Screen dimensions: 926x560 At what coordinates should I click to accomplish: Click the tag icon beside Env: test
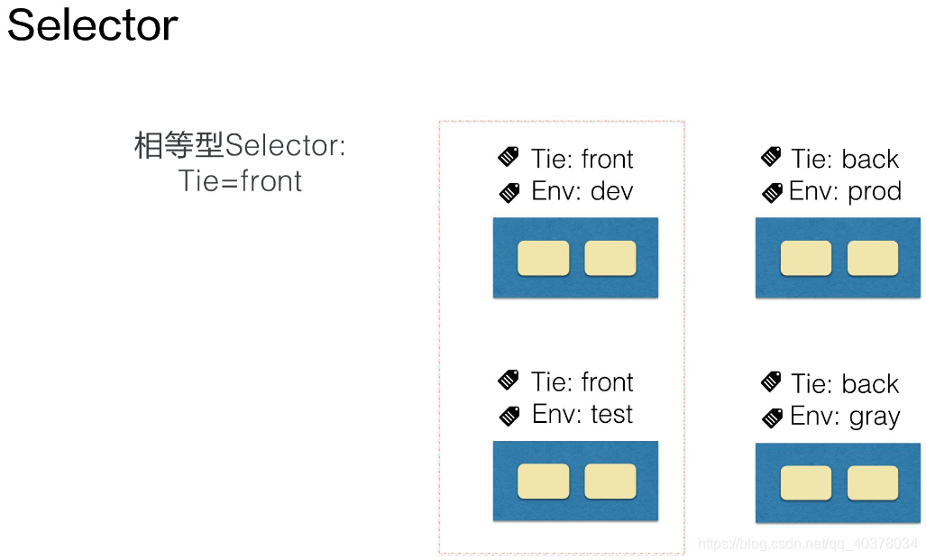[x=509, y=416]
